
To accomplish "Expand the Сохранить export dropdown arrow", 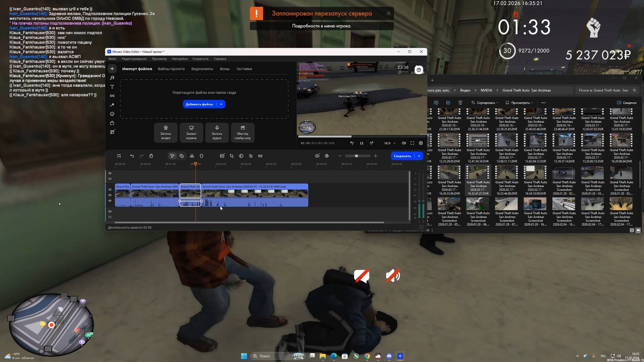I will (x=419, y=156).
